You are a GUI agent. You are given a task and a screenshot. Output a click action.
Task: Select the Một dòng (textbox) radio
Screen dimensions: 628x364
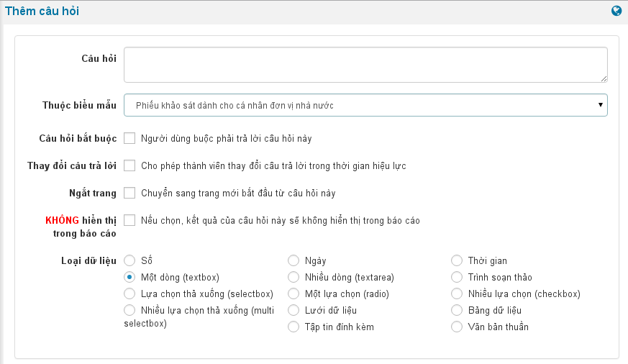click(129, 277)
